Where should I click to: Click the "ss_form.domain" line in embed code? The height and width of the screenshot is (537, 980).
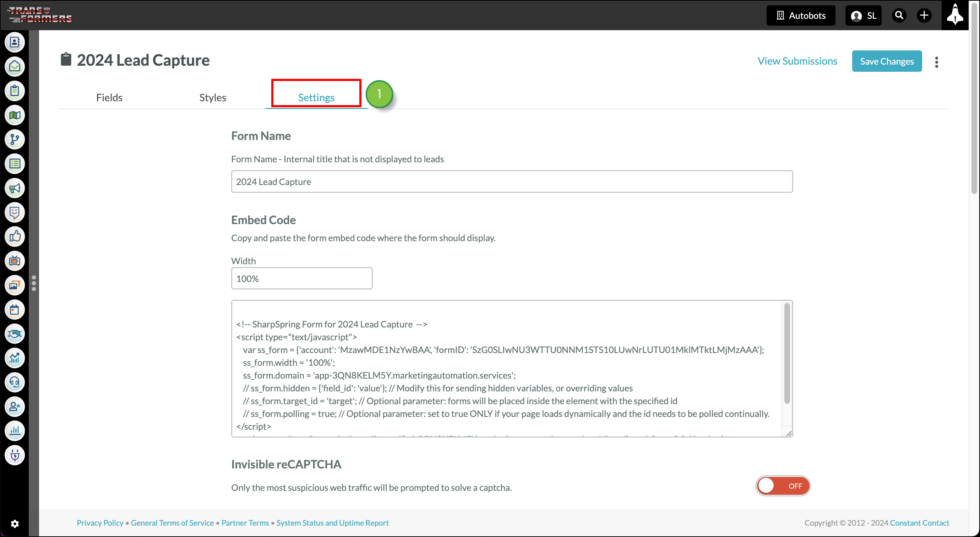pyautogui.click(x=379, y=375)
